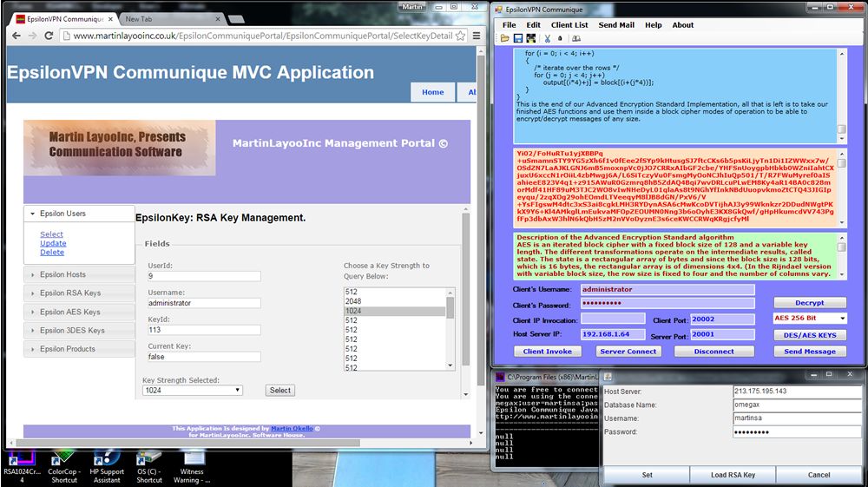Click the Open folder icon in EpsilonVPN toolbar
This screenshot has width=868, height=487.
tap(505, 38)
